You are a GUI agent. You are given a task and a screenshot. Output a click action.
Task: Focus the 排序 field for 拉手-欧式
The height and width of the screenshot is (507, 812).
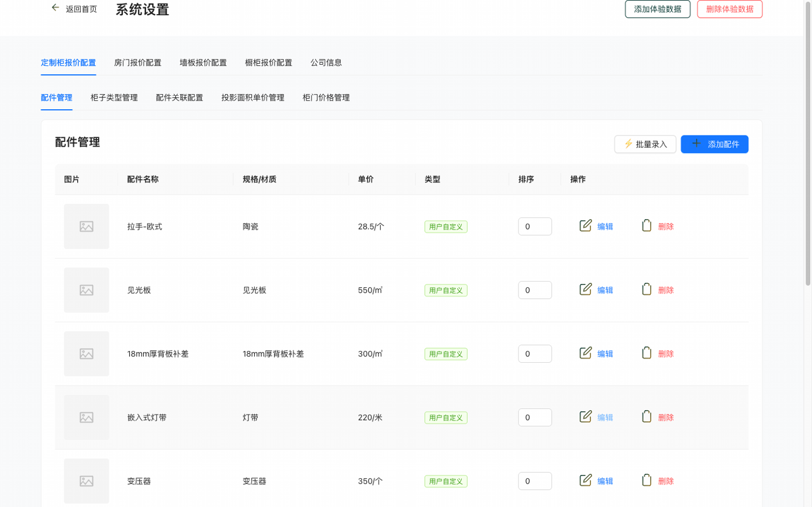535,226
